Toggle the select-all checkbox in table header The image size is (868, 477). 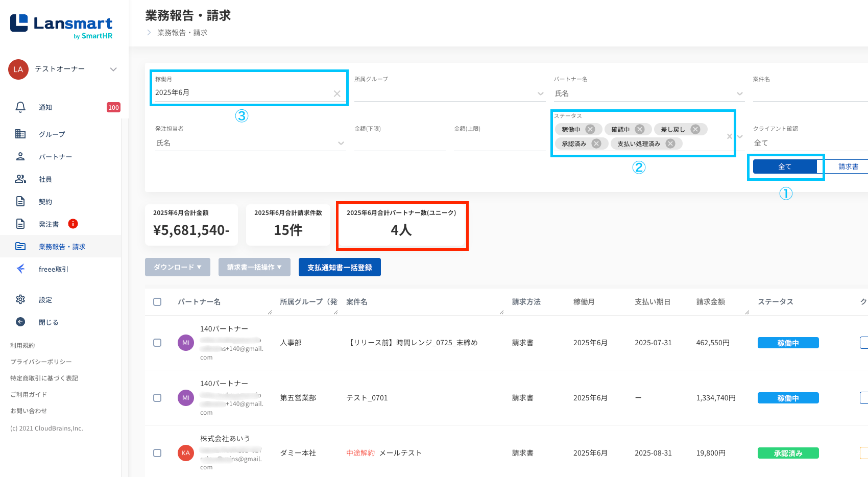[x=157, y=302]
